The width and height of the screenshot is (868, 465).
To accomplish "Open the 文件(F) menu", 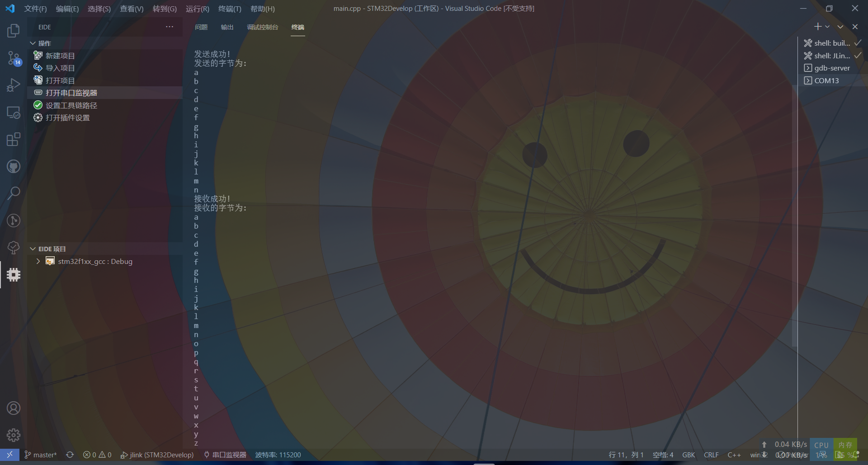I will coord(35,9).
